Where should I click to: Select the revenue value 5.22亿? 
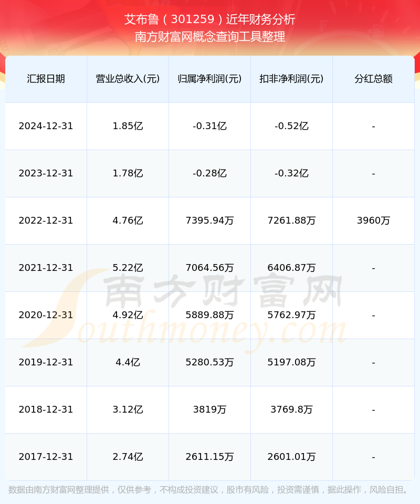128,268
